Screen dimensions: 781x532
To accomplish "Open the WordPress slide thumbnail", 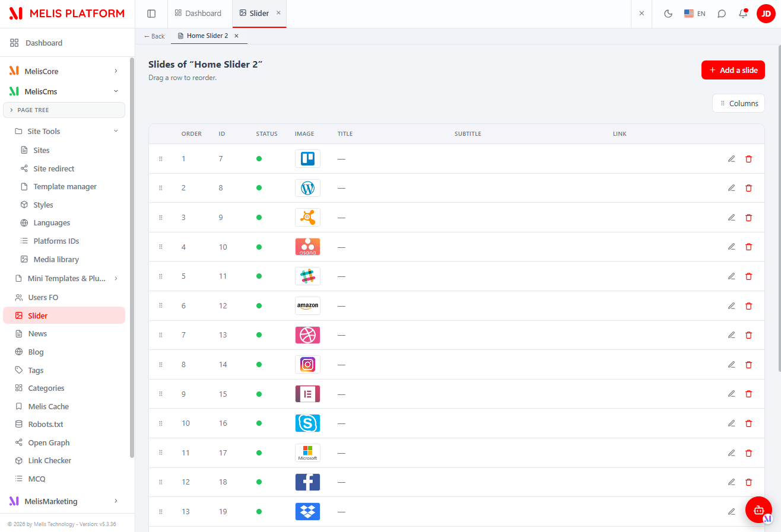I will click(x=307, y=188).
